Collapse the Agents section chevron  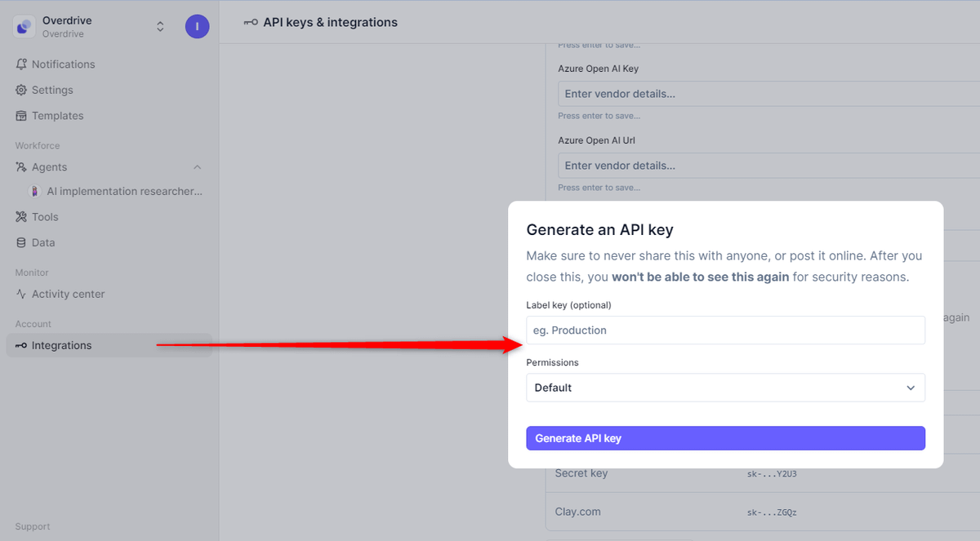197,167
